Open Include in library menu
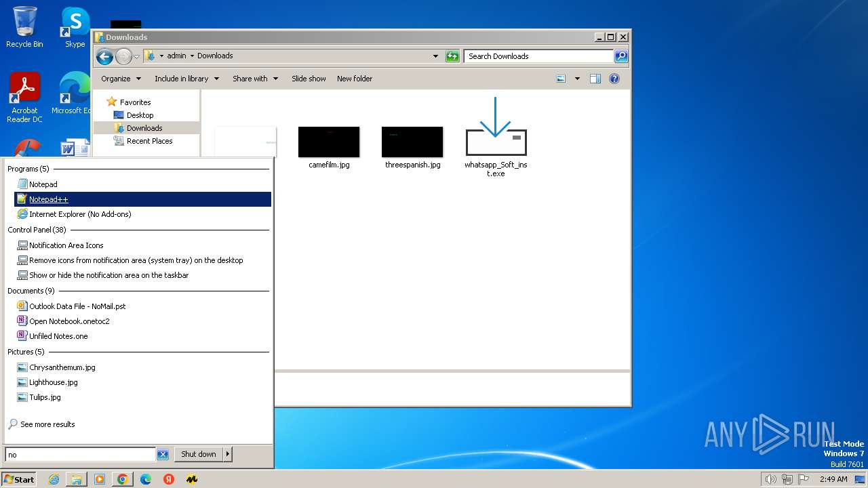The image size is (868, 488). click(186, 79)
